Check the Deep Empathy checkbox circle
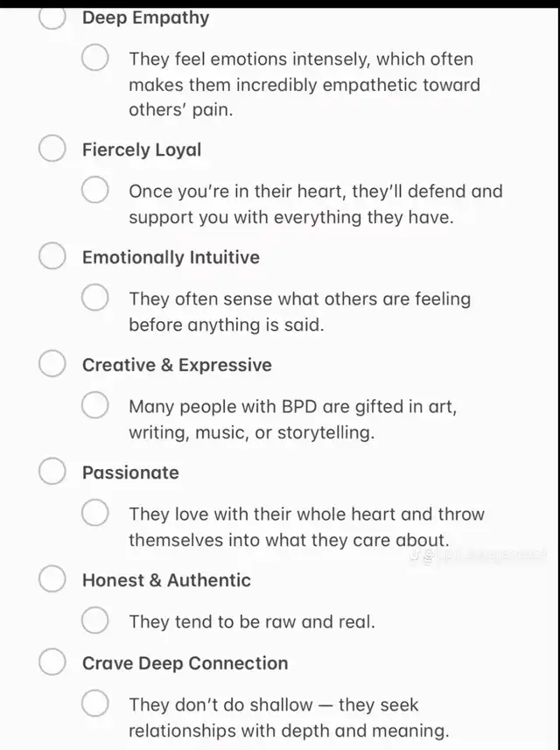Viewport: 560px width, 750px height. [52, 17]
